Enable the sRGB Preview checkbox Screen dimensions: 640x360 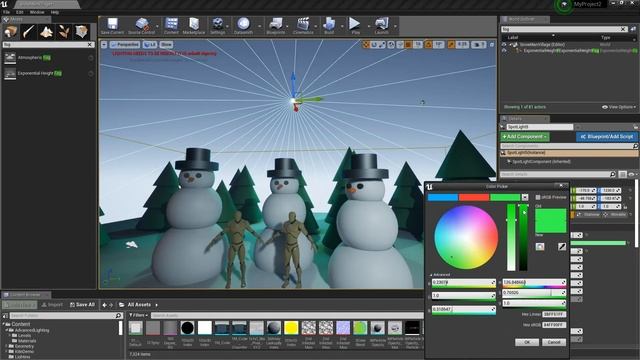point(538,197)
